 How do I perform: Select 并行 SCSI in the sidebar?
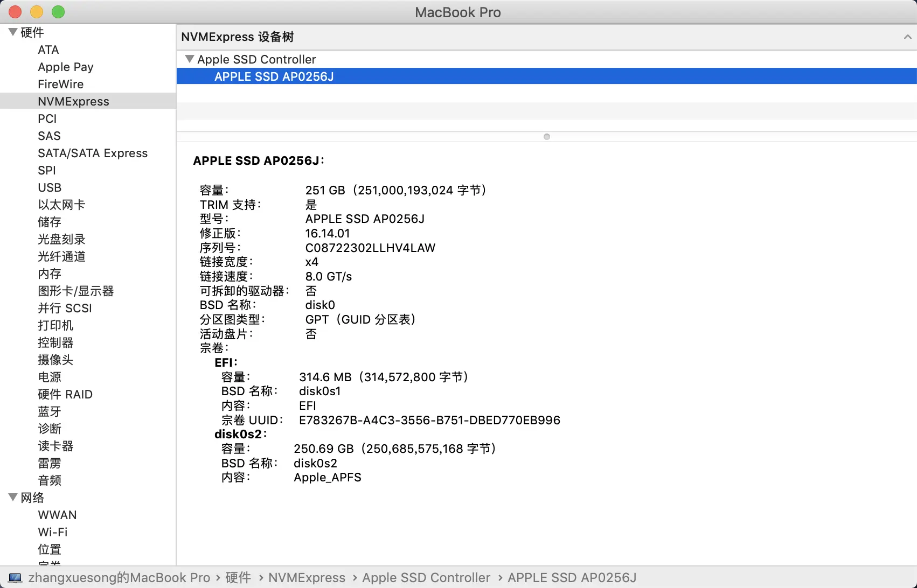[x=65, y=308]
